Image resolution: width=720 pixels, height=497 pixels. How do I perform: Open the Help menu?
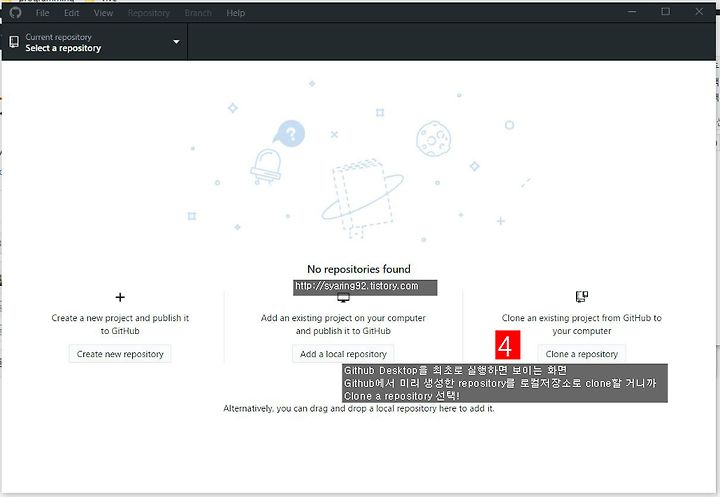pyautogui.click(x=236, y=13)
